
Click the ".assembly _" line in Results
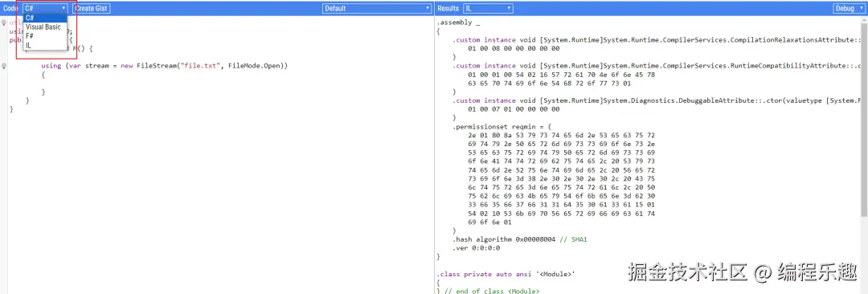point(458,22)
